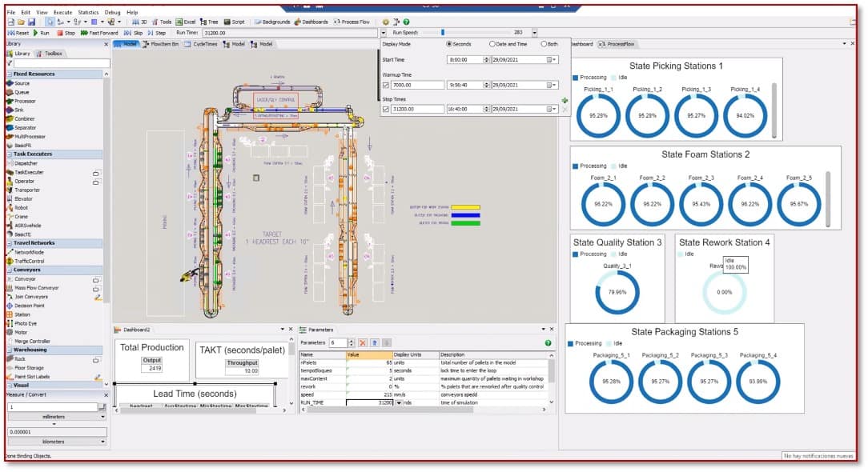Select the Transporter object in Library
The image size is (868, 472).
[x=22, y=190]
